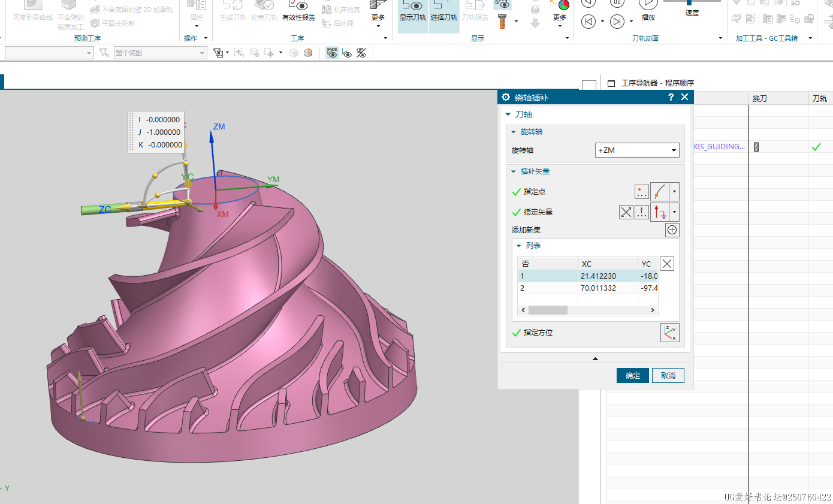833x504 pixels.
Task: Click the point-on-curve icon for 指定点
Action: [x=660, y=192]
